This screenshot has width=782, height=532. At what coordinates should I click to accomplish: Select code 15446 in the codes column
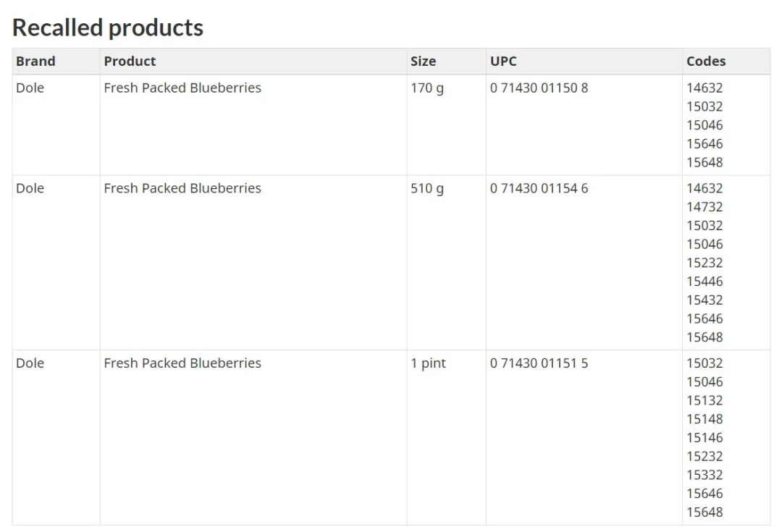pyautogui.click(x=705, y=282)
